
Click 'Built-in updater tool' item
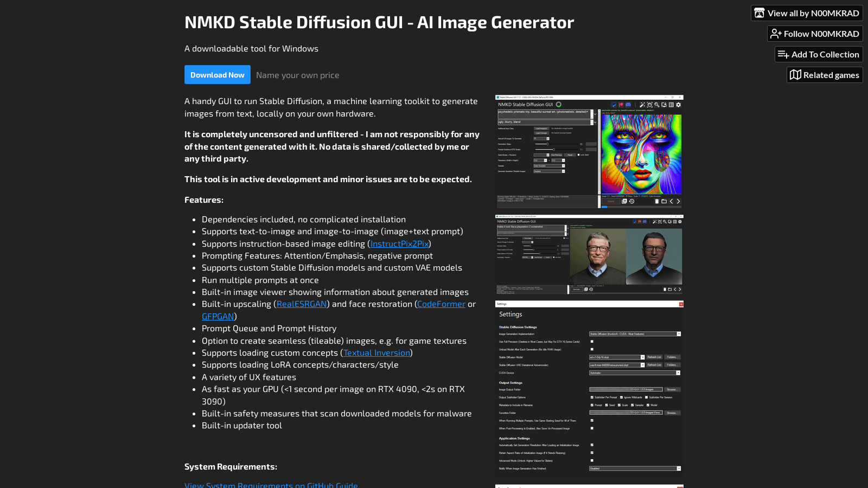point(242,426)
